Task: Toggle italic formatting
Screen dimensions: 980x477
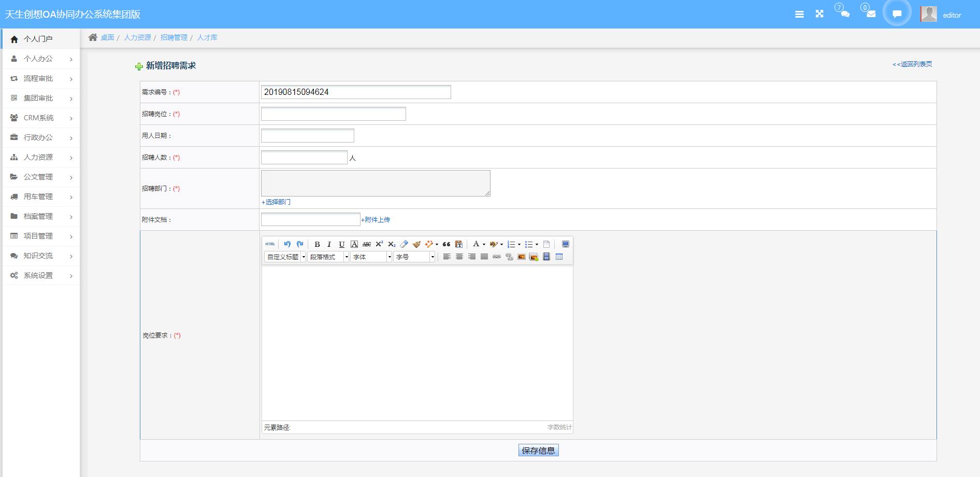Action: click(329, 244)
